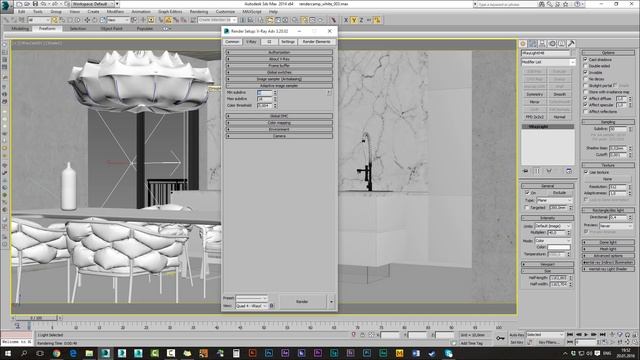Click the Windows taskbar search icon
Screen dimensions: 640x360
tap(24, 353)
